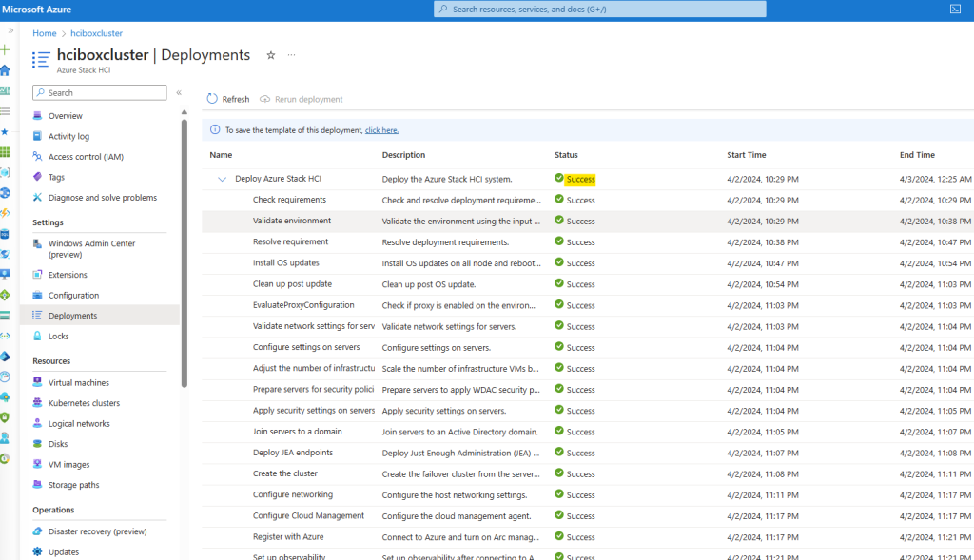Select the 'Check requirements' step name
This screenshot has width=974, height=560.
[289, 200]
